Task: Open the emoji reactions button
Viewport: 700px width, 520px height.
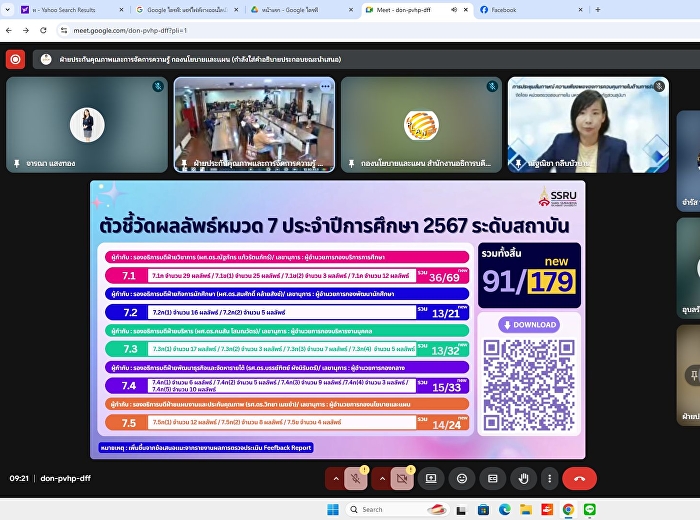Action: click(x=461, y=479)
